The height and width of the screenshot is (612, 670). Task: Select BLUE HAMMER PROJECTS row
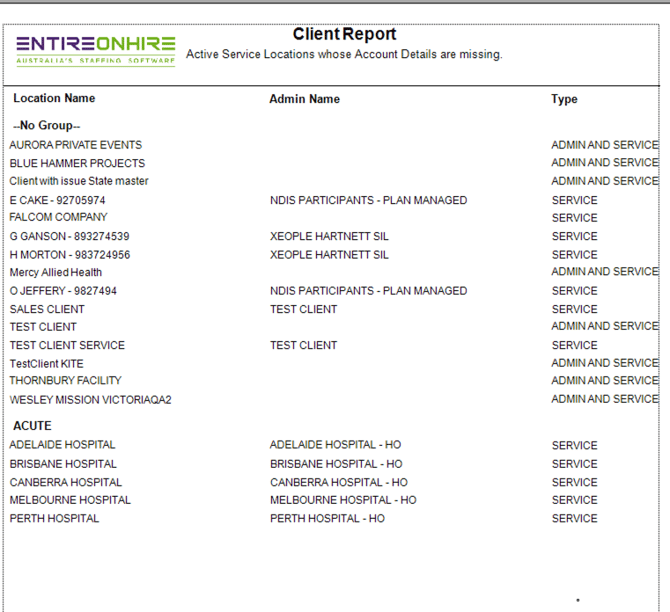[77, 163]
